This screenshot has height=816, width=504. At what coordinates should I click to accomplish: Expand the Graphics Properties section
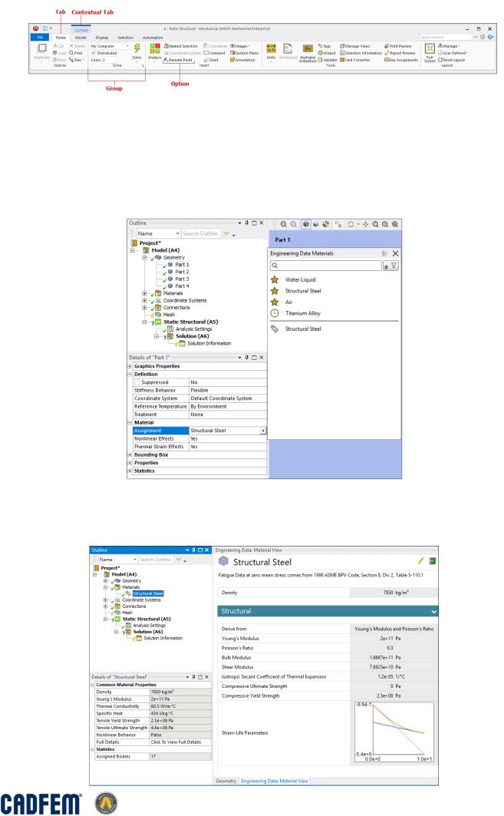coord(130,366)
